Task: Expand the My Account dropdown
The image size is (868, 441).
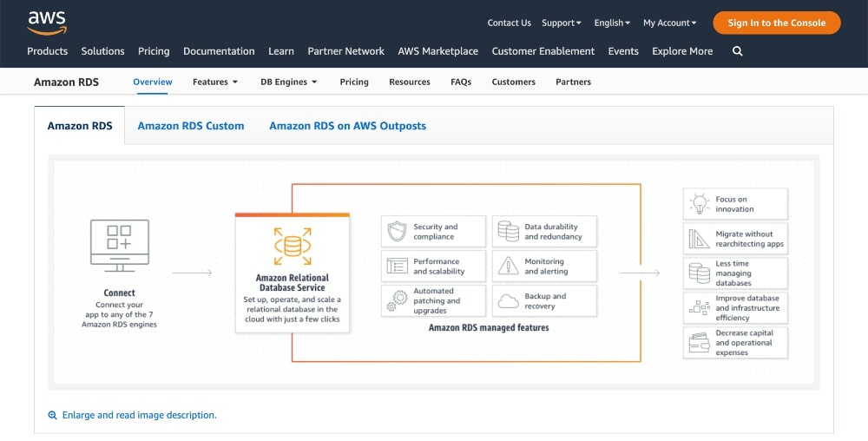Action: [x=669, y=23]
